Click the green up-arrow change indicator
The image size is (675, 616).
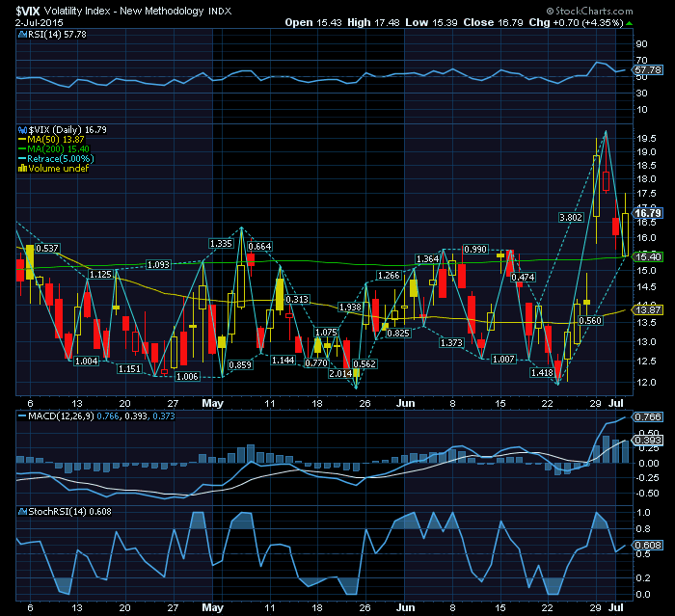(x=630, y=23)
